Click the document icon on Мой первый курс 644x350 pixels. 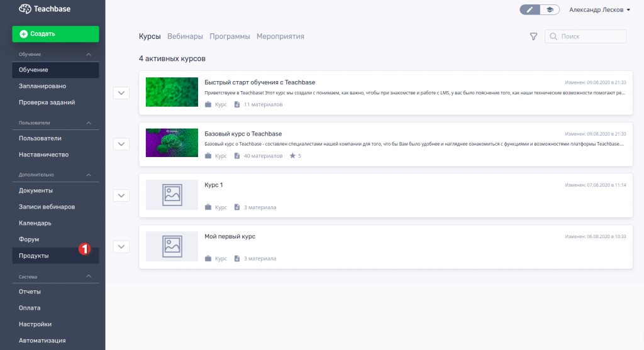[237, 258]
